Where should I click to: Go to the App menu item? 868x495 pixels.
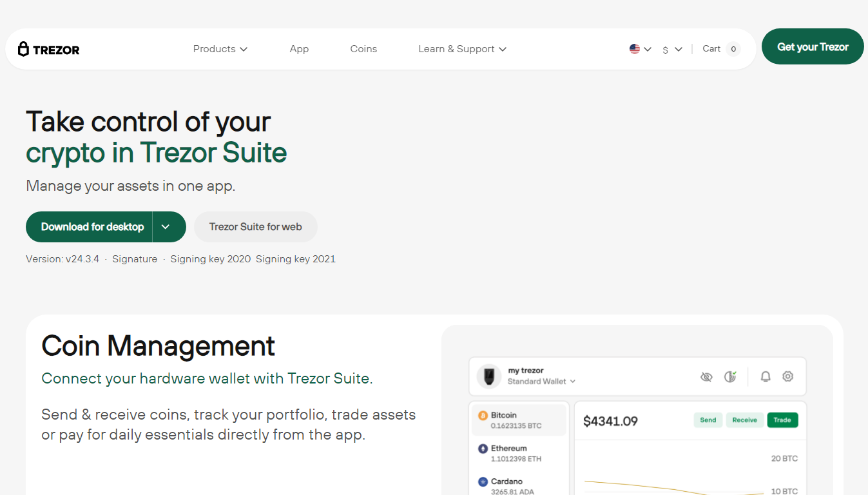(299, 49)
